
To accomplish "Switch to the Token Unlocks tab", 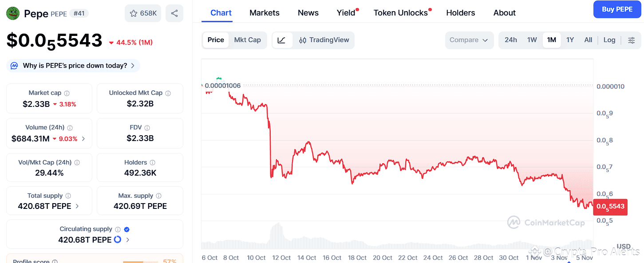I will 400,13.
